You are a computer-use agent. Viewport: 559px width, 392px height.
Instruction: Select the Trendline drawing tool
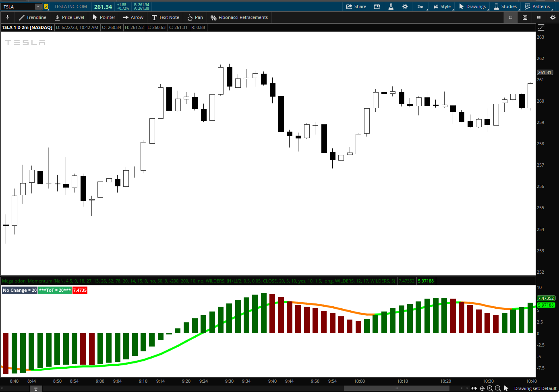tap(33, 17)
